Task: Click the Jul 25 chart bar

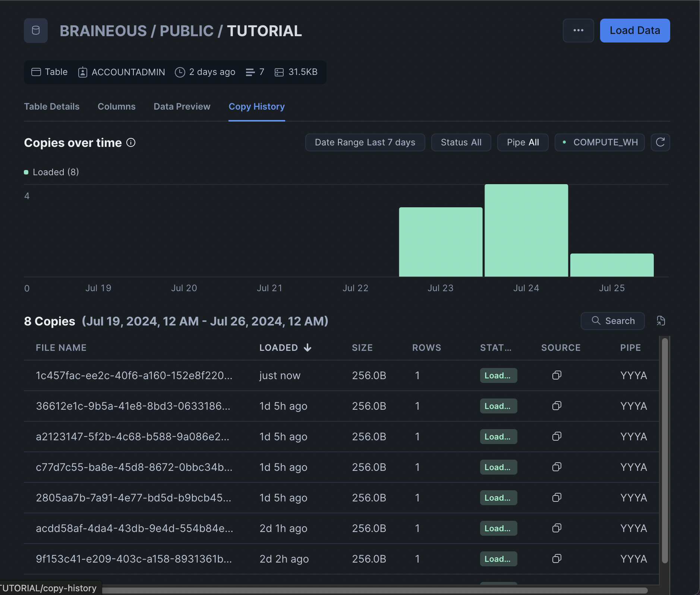Action: (612, 265)
